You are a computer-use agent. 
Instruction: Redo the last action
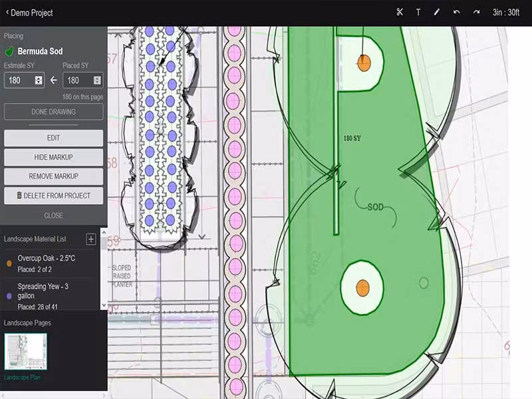[x=476, y=12]
